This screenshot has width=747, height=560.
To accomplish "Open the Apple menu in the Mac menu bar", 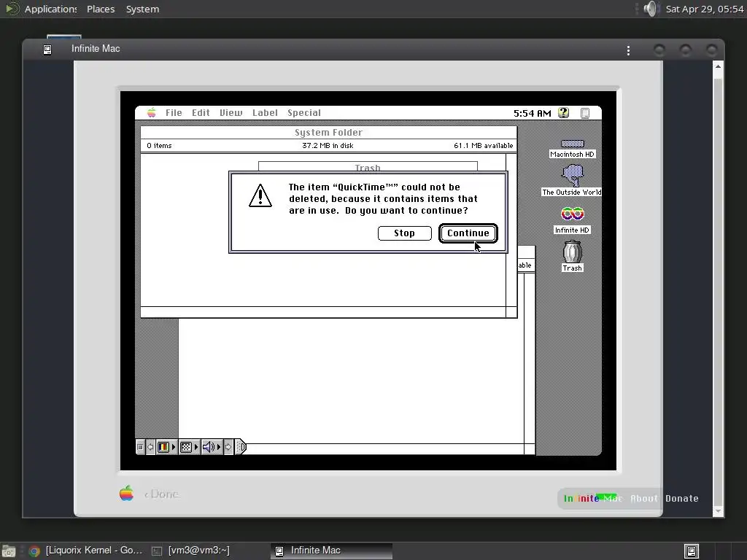I will click(151, 113).
